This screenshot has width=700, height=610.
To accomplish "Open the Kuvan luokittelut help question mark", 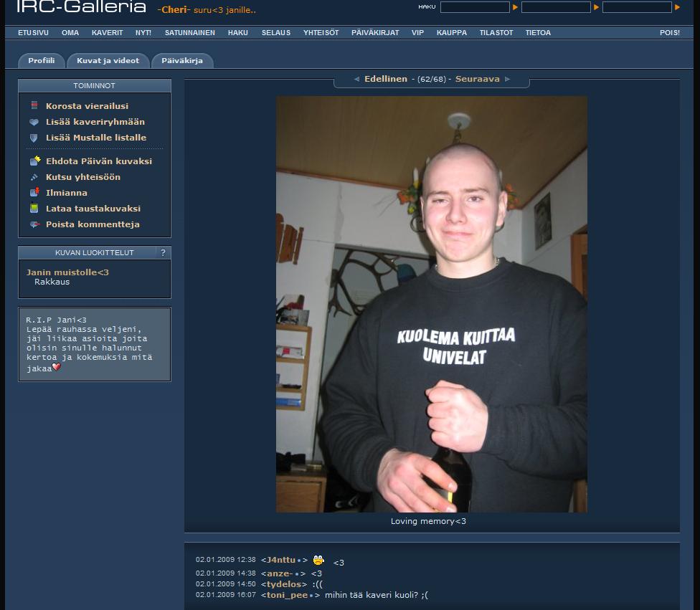I will coord(163,252).
